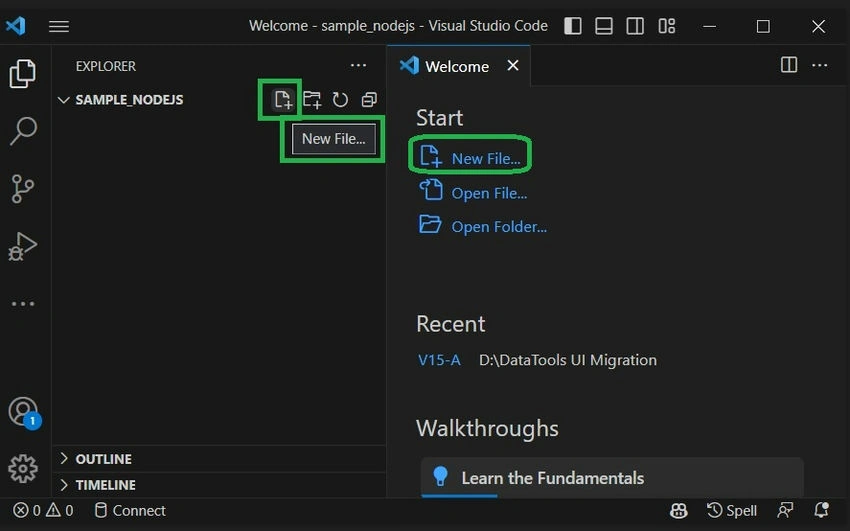Select the Welcome tab
Image resolution: width=850 pixels, height=531 pixels.
click(456, 66)
